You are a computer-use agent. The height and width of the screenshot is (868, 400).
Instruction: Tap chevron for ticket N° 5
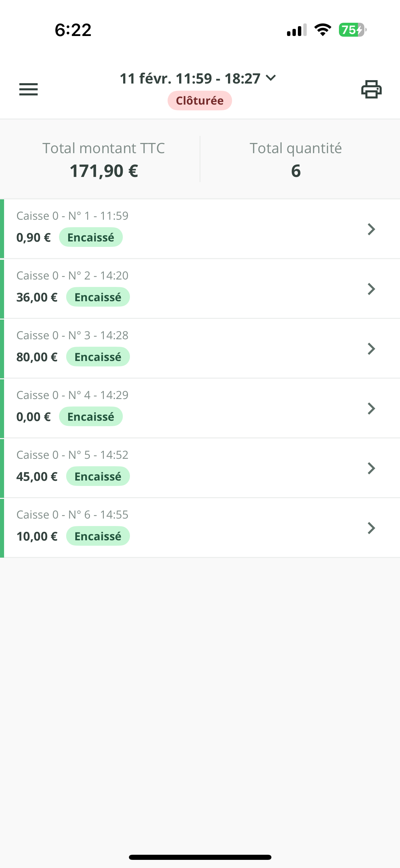point(371,468)
